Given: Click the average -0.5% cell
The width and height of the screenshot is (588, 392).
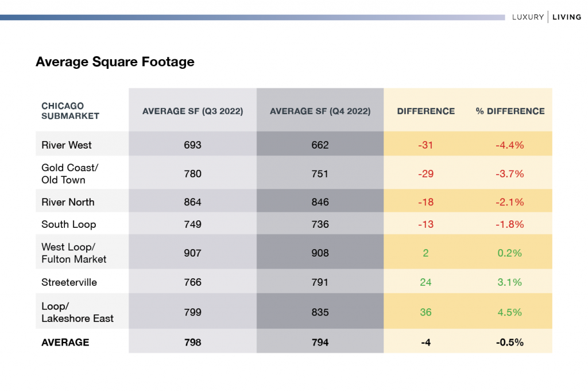Looking at the screenshot, I should (x=510, y=343).
